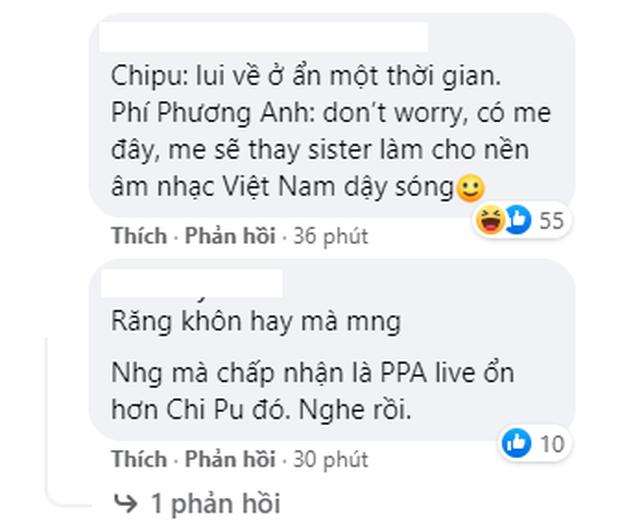Reply to the Chipu comment via 'Phản hồi'

pos(230,236)
